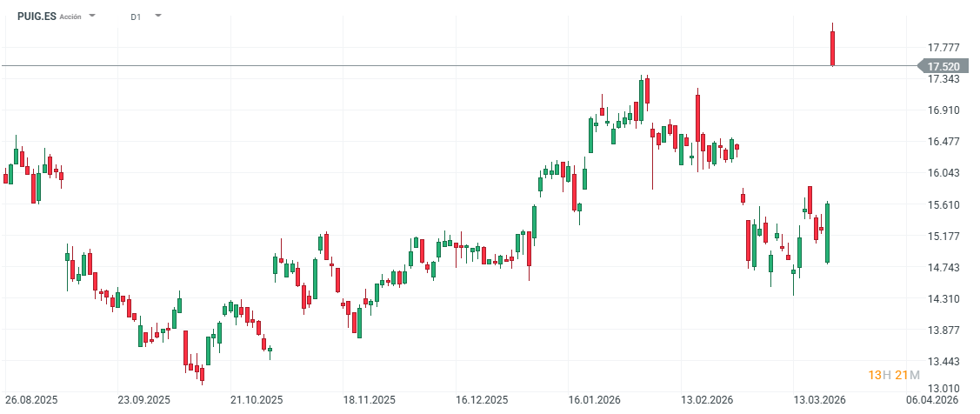The width and height of the screenshot is (980, 414).
Task: Click the 16.01.2026 time axis label
Action: point(595,400)
